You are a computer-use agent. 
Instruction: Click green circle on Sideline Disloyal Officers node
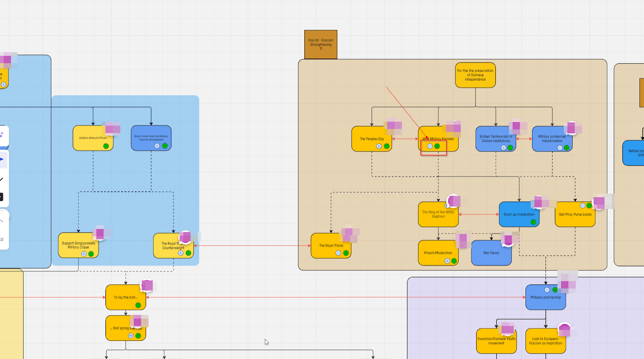(106, 146)
